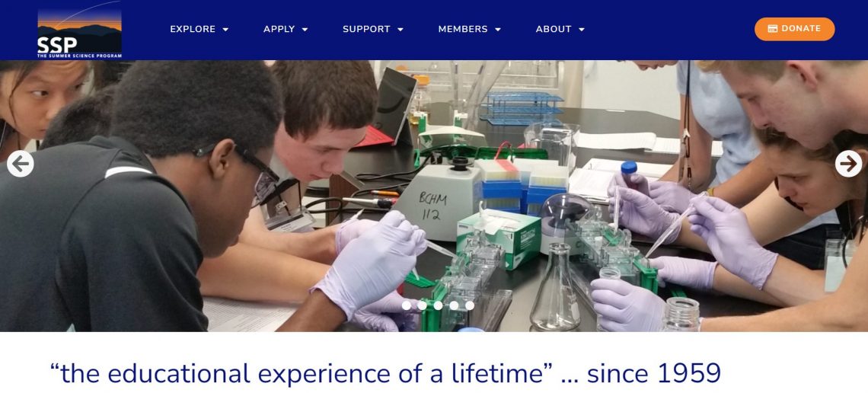Click the lab students hero slide image
Screen dimensions: 868x393
[434, 196]
